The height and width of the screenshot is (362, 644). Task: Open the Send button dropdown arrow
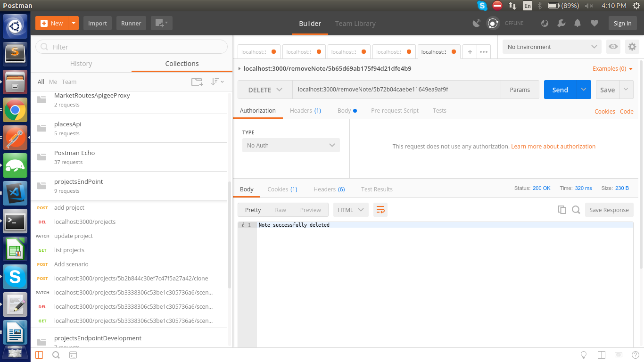point(584,90)
